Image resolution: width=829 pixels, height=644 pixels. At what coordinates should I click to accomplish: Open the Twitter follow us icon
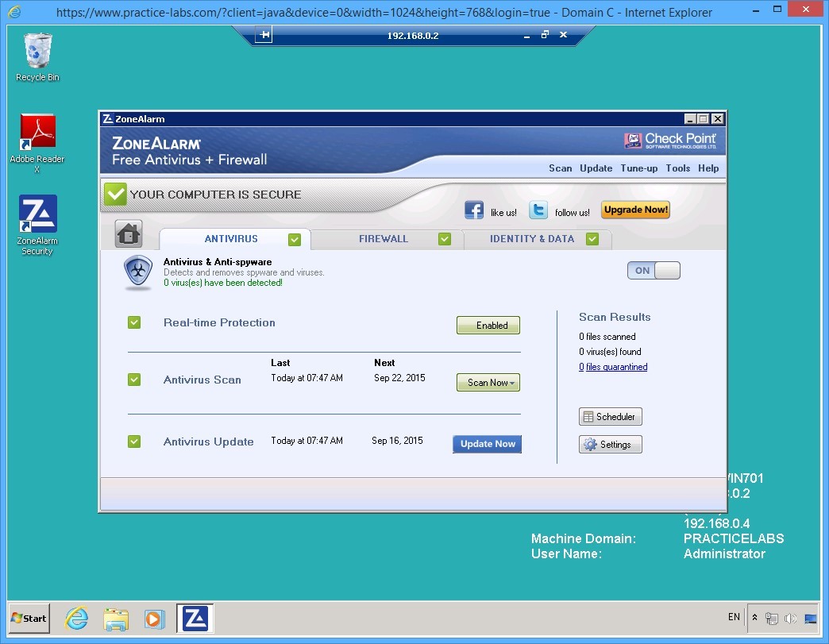pyautogui.click(x=538, y=210)
